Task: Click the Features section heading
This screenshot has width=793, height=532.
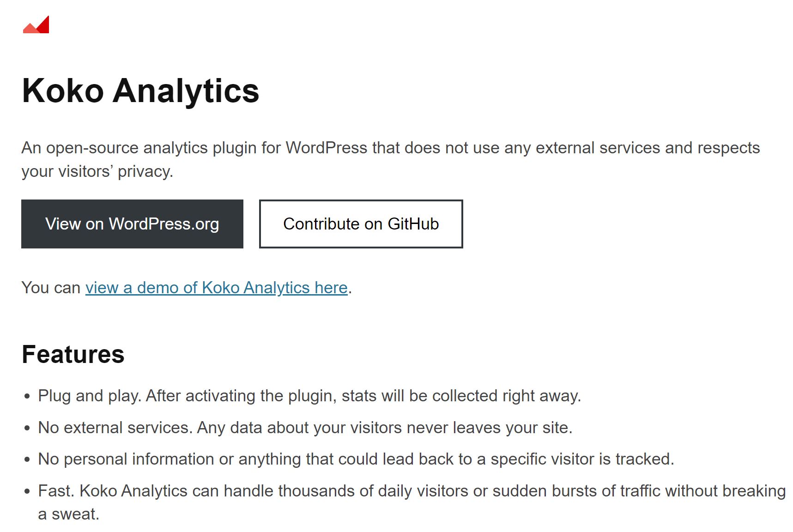Action: click(73, 354)
